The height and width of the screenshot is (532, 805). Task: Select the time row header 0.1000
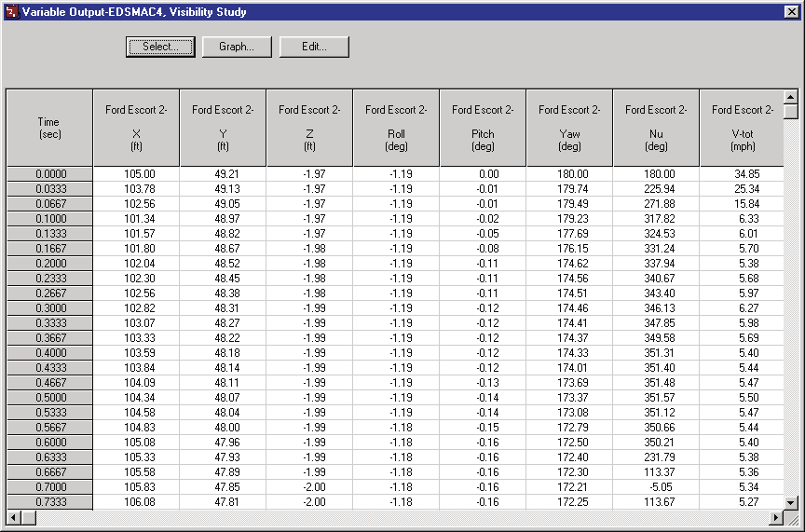[x=49, y=219]
